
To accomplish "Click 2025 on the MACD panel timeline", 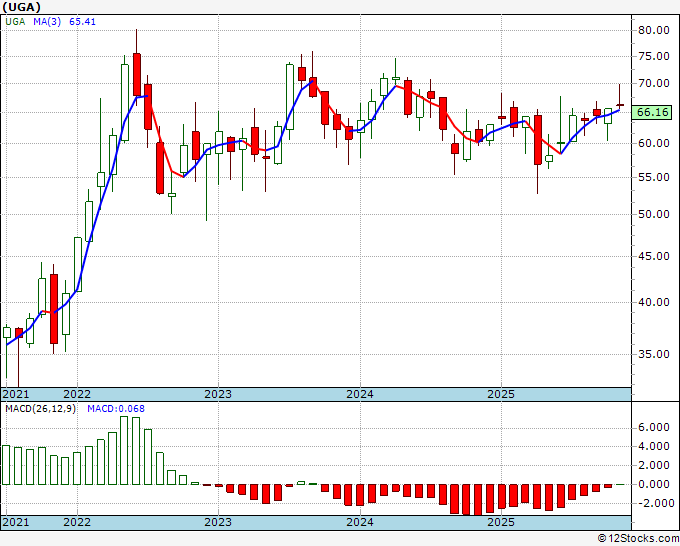I will [501, 522].
